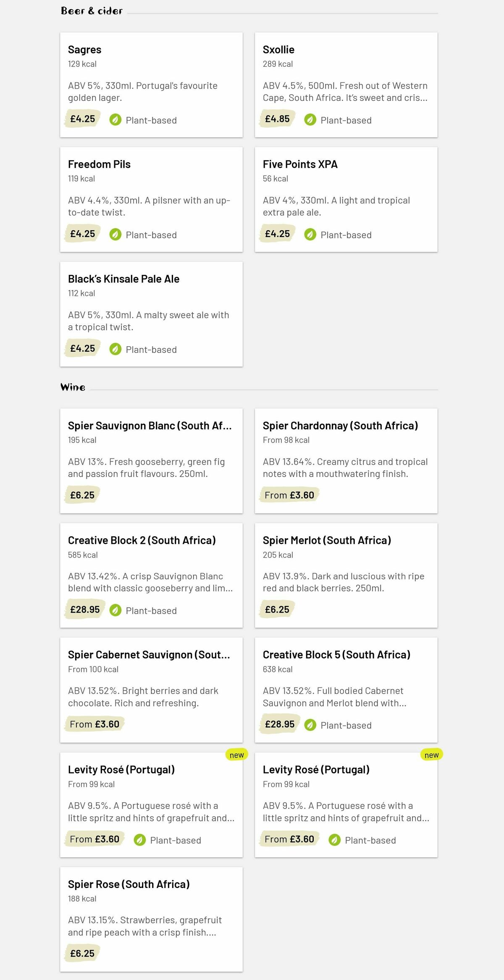Viewport: 504px width, 980px height.
Task: Select the leaf icon on Freedom Pils
Action: click(115, 234)
